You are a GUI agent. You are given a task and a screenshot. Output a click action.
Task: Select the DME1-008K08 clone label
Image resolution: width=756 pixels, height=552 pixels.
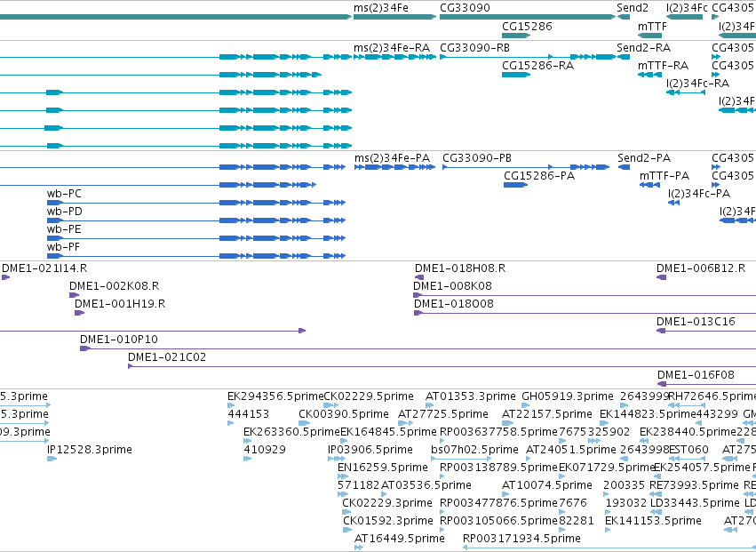[x=453, y=286]
